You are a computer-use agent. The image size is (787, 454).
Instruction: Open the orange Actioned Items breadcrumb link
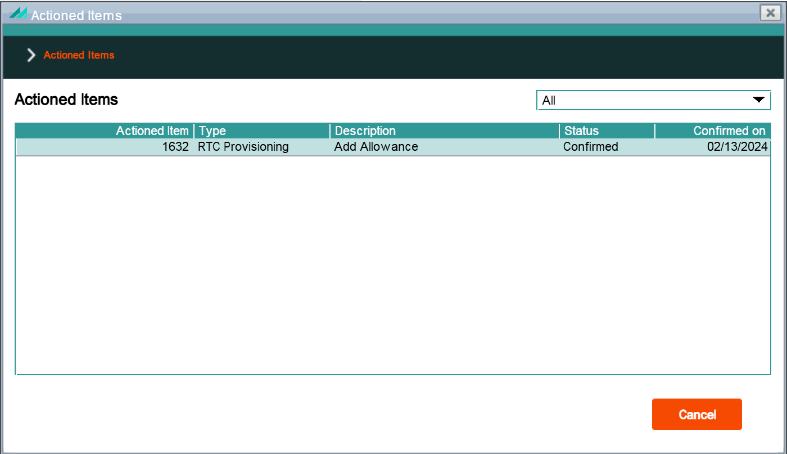tap(79, 55)
